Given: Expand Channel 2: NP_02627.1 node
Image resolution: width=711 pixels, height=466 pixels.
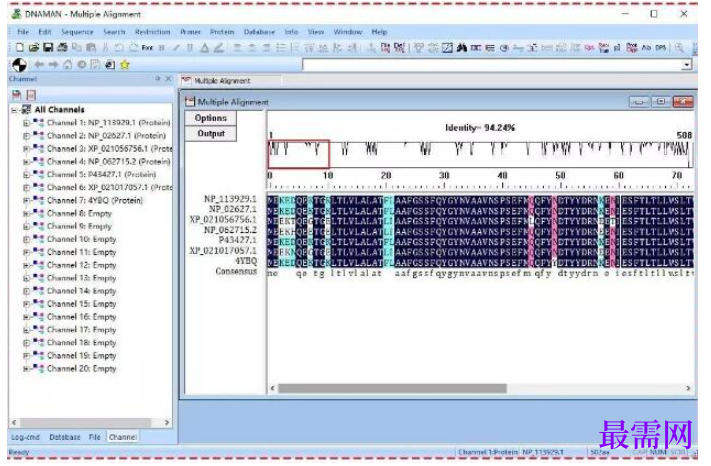Looking at the screenshot, I should 26,136.
